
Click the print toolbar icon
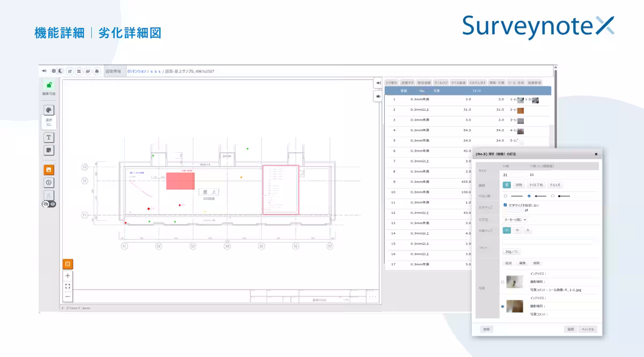click(97, 71)
